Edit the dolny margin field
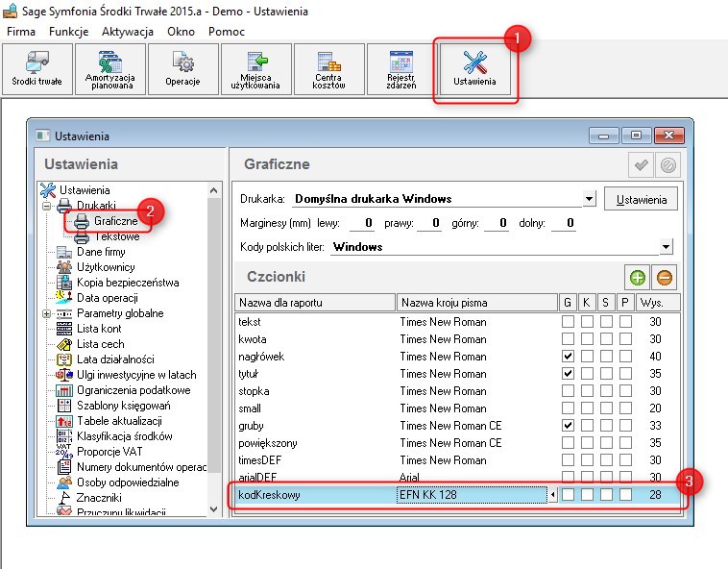 tap(564, 223)
